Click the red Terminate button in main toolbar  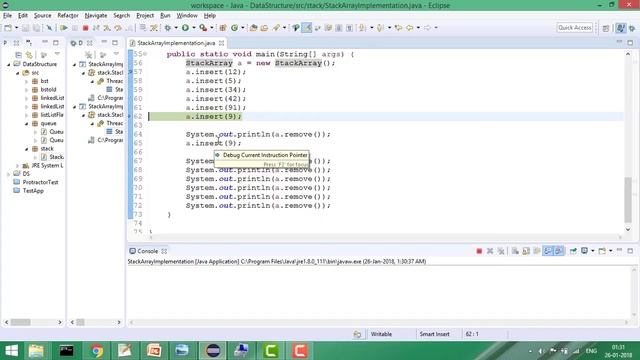coord(85,28)
